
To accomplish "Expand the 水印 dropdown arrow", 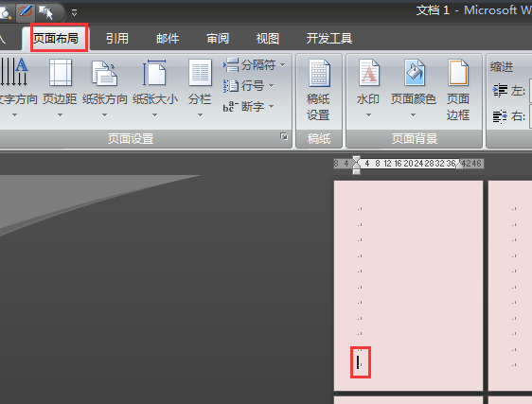I will point(369,115).
